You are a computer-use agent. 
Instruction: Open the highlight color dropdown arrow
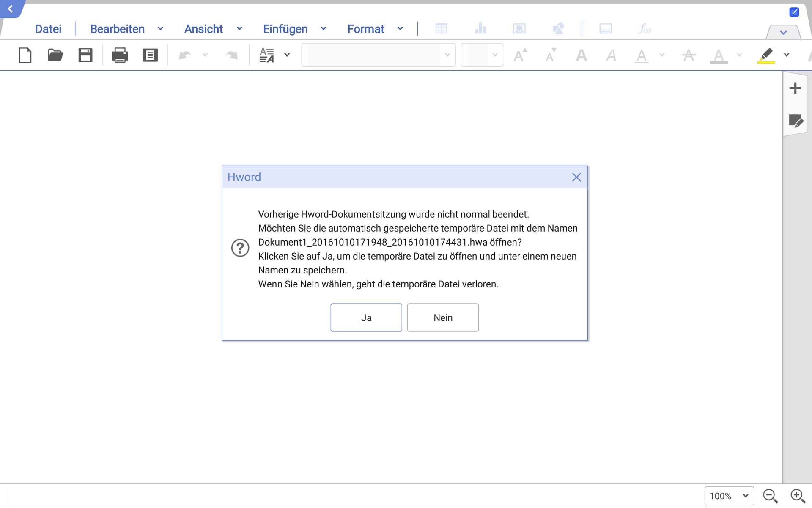pos(787,55)
